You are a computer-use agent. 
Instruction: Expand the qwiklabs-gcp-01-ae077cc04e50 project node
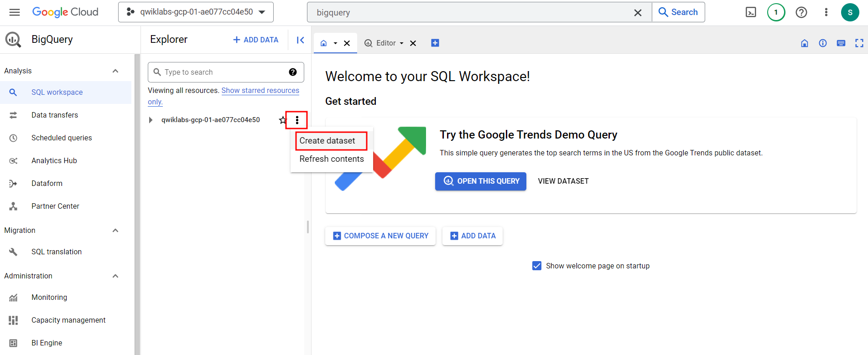151,120
